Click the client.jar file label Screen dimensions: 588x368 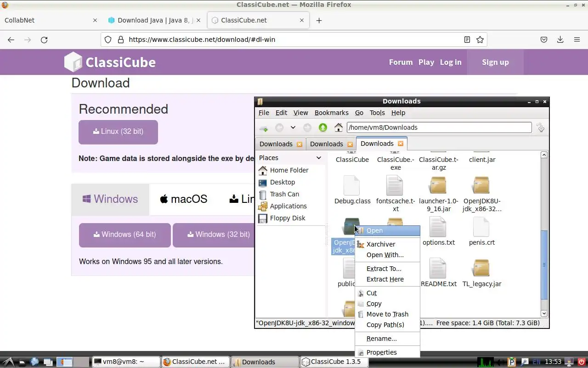point(482,160)
